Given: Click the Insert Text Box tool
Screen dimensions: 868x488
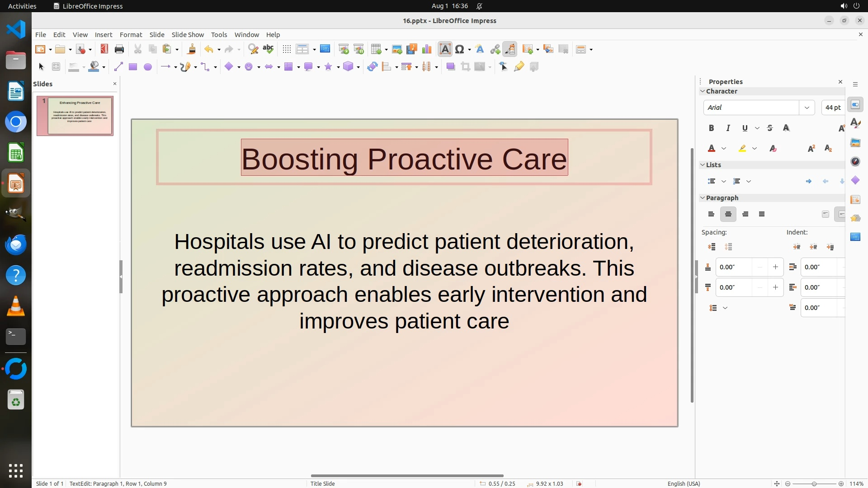Looking at the screenshot, I should click(x=445, y=49).
